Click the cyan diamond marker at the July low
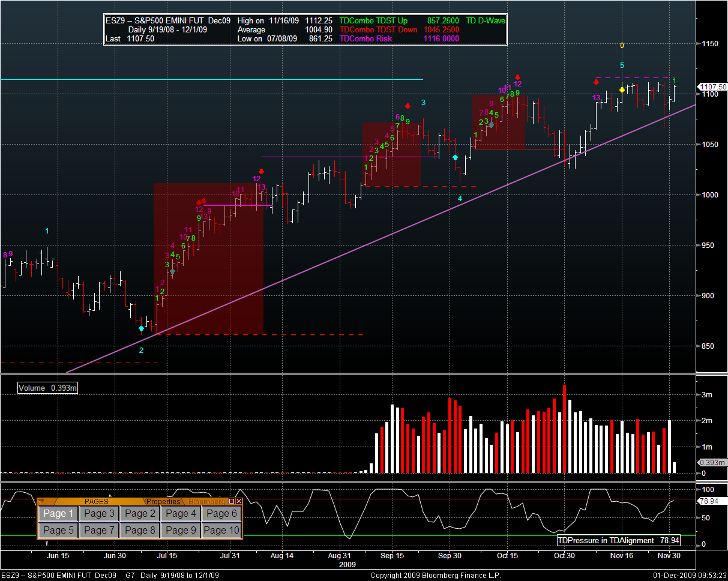This screenshot has width=728, height=581. [x=141, y=328]
